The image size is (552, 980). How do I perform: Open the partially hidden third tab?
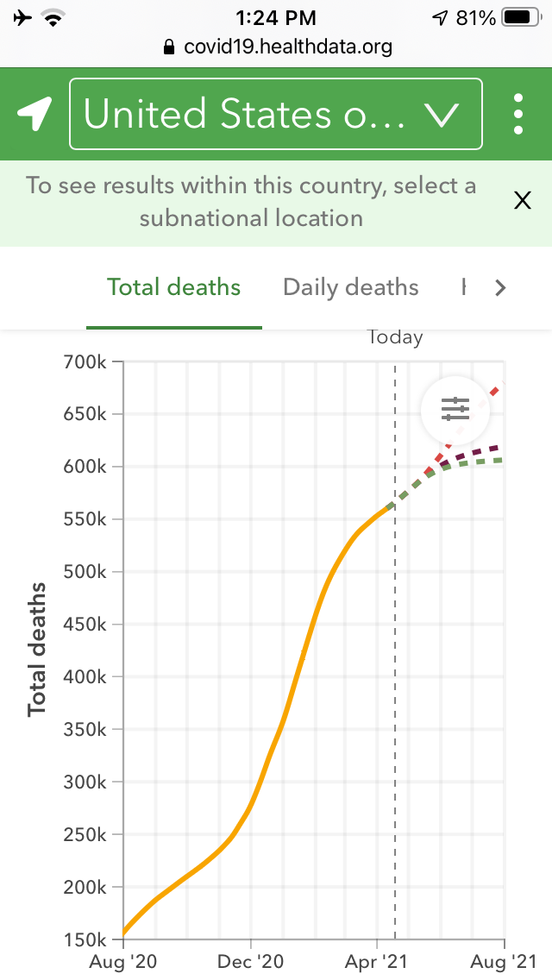tap(465, 287)
